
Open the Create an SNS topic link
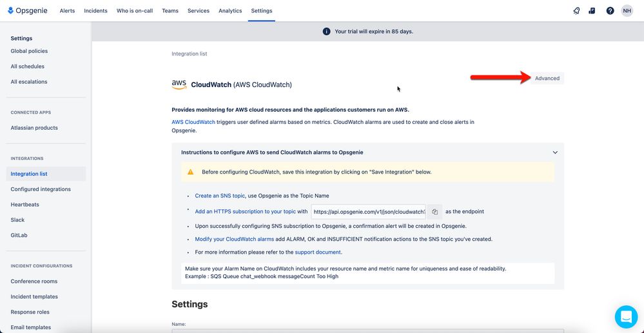point(220,196)
